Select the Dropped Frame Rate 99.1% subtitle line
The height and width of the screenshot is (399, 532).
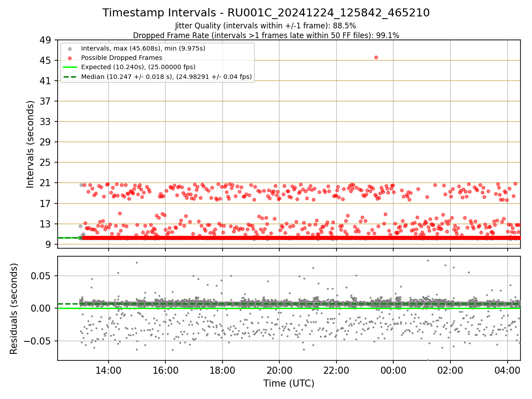pos(266,35)
